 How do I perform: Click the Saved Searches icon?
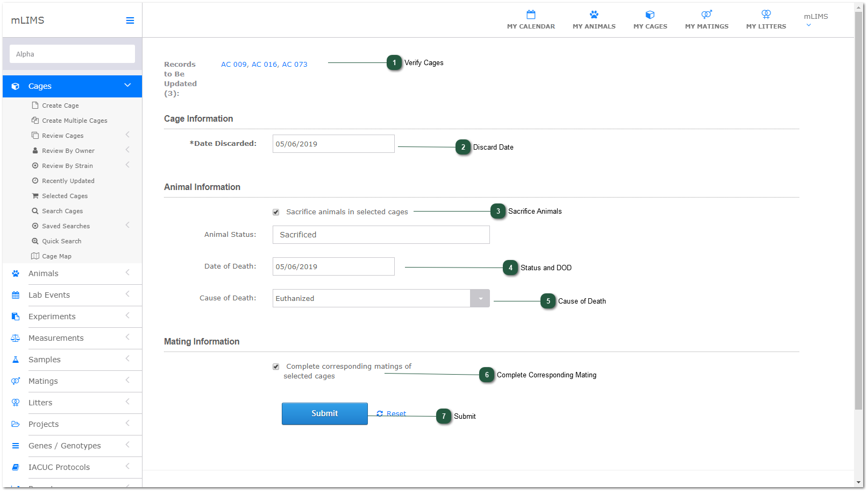point(35,226)
